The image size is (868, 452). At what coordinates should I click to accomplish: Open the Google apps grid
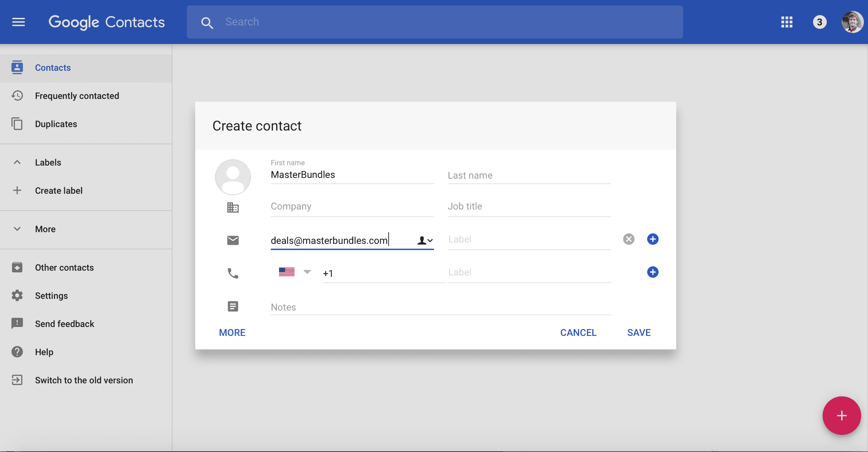coord(787,22)
